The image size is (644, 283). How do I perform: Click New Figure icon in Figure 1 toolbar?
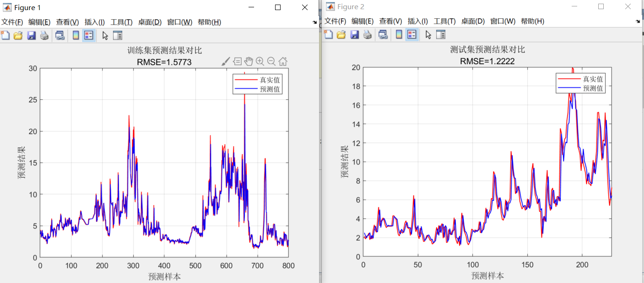pos(5,35)
